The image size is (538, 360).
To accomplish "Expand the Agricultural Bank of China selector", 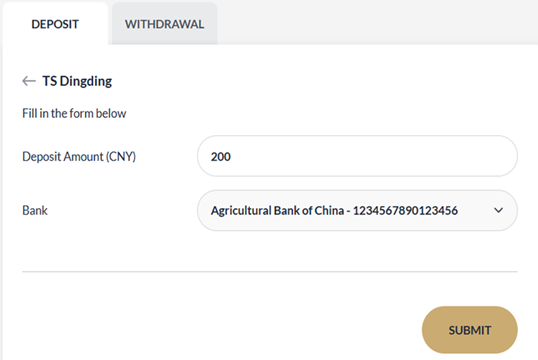I will point(357,210).
